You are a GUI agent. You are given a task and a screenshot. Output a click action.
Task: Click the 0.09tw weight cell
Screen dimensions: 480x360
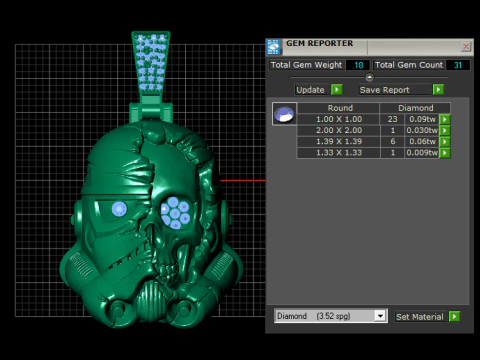pos(422,119)
